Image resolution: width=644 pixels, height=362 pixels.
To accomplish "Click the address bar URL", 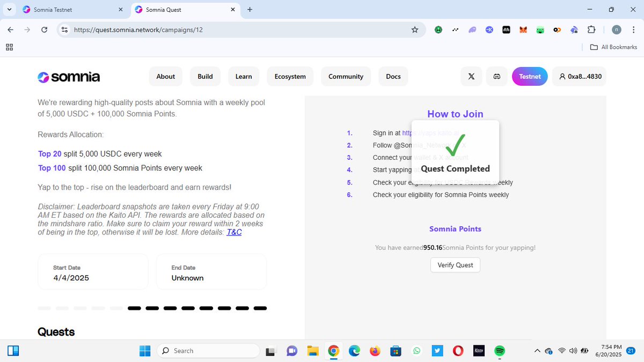I will [x=138, y=30].
